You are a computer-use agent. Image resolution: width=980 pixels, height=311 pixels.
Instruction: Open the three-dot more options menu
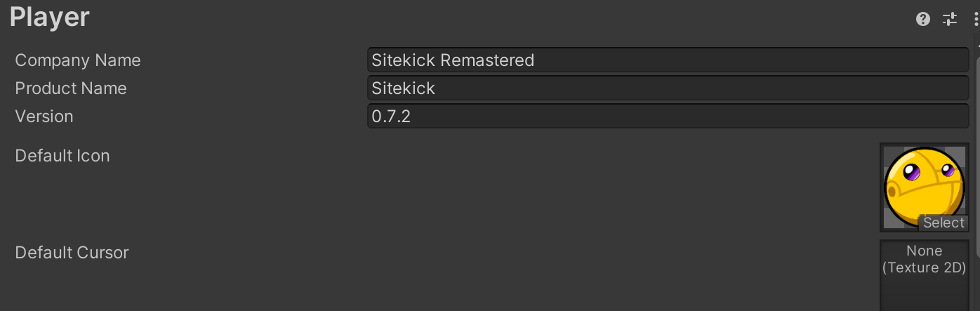976,19
